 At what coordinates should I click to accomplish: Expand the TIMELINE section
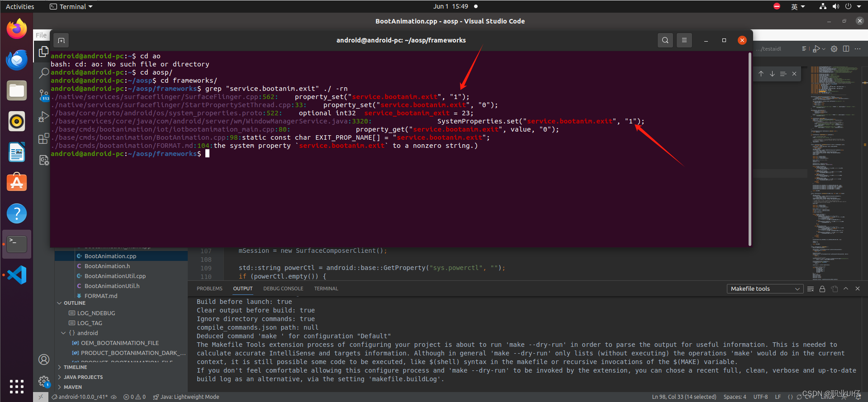pyautogui.click(x=76, y=367)
